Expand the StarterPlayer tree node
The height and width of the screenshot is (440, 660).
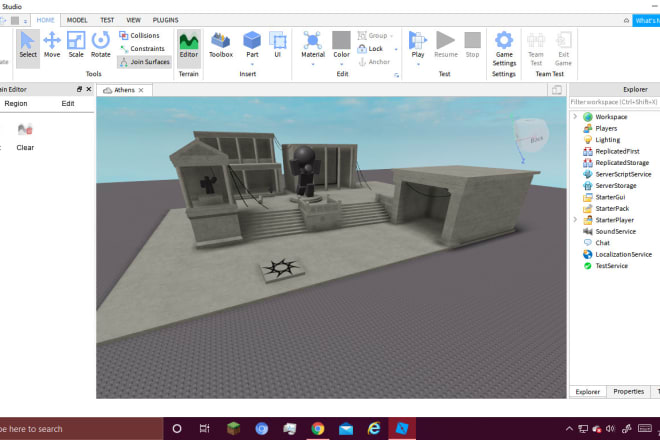pos(575,220)
